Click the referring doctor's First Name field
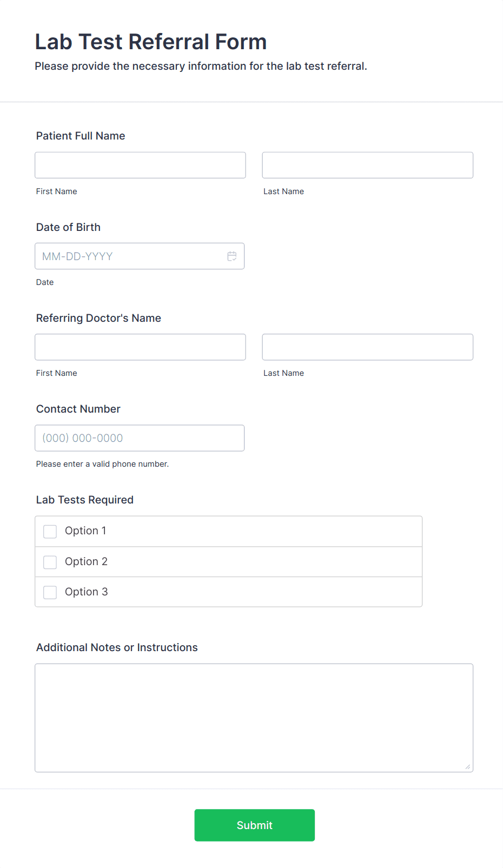 click(140, 347)
